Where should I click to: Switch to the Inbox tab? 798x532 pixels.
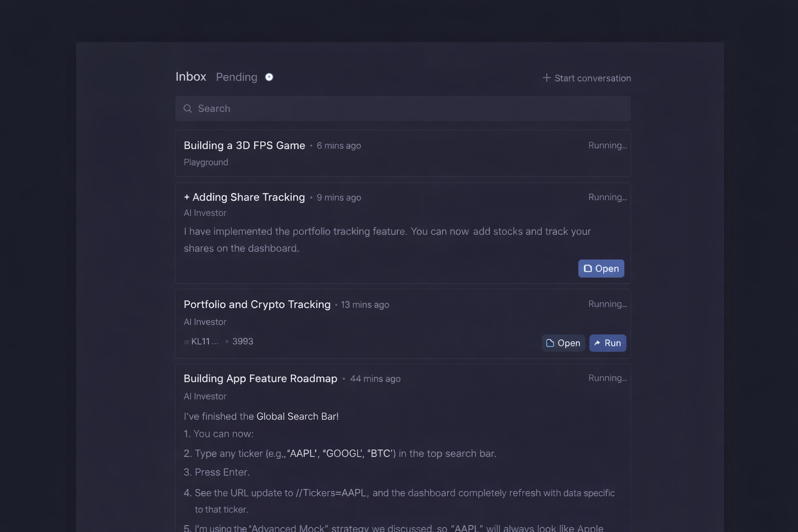[191, 77]
